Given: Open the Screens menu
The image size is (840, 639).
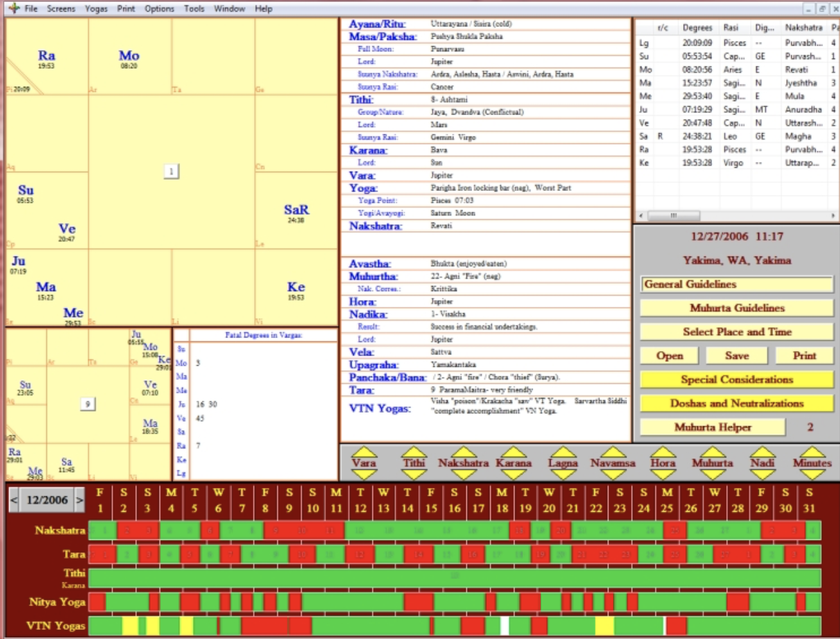Looking at the screenshot, I should 61,8.
